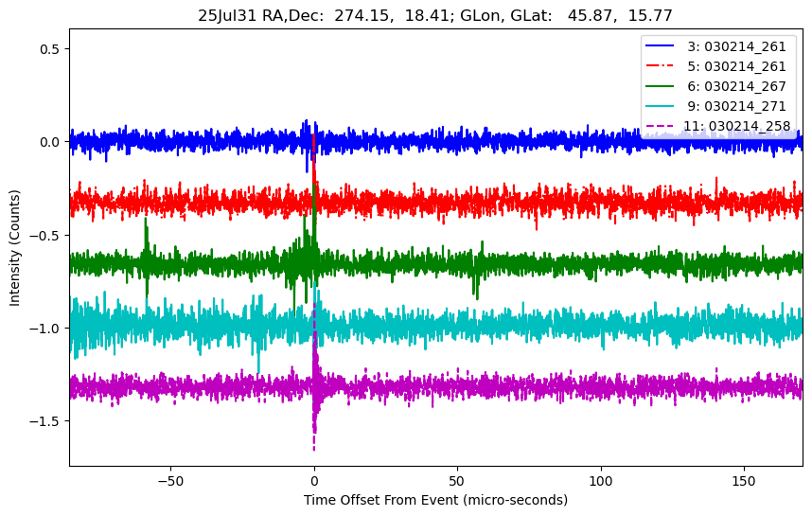
Task: Select legend entry '3: 030214_261'
Action: 737,46
